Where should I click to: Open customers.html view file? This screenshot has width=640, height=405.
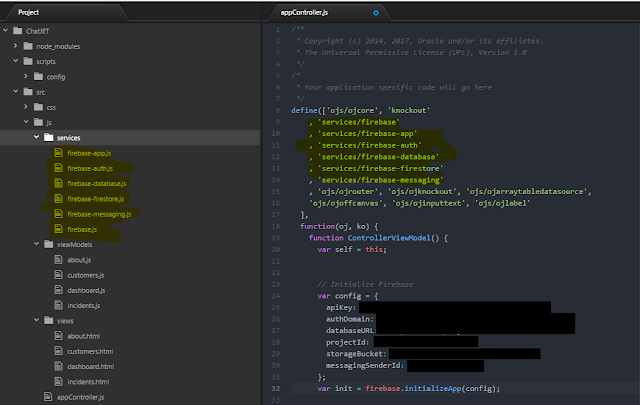90,351
